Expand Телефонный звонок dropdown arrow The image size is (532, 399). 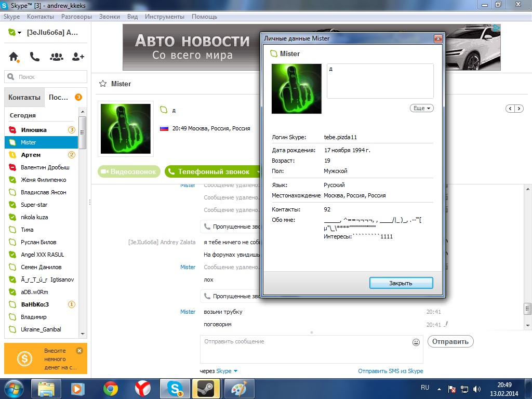[x=258, y=171]
